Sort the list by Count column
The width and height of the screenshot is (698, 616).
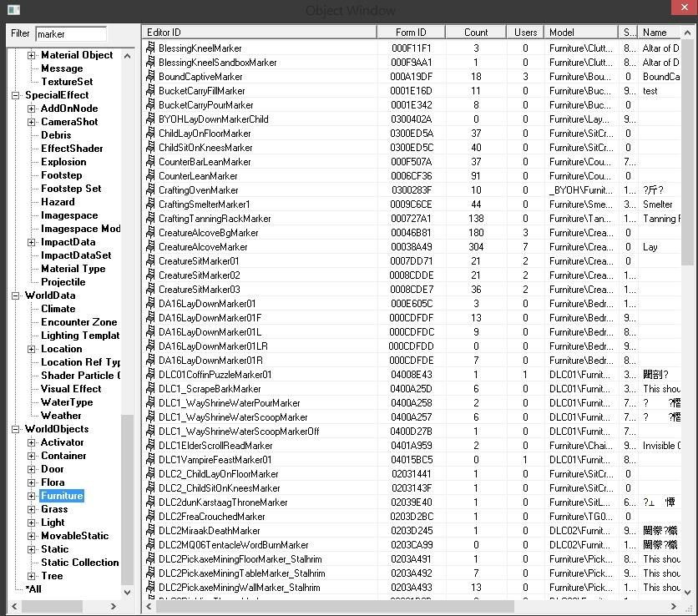476,33
